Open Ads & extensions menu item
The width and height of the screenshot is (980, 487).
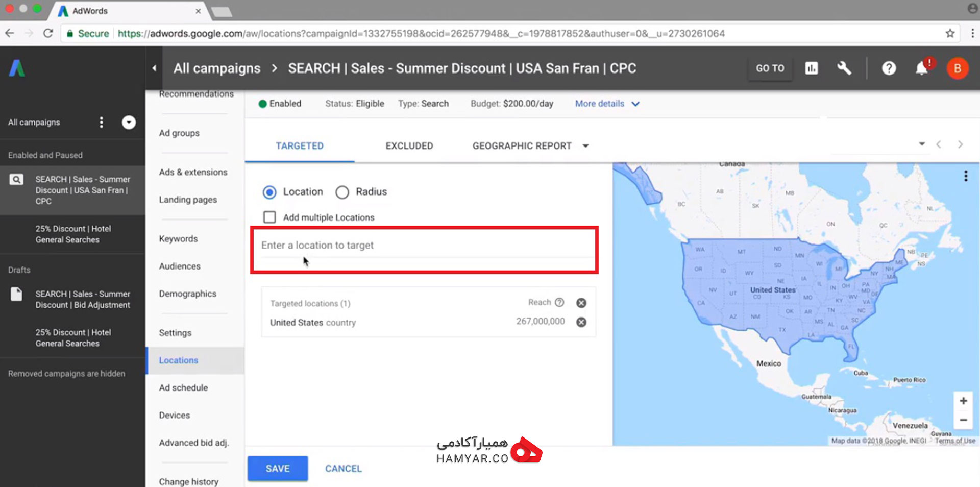[193, 172]
